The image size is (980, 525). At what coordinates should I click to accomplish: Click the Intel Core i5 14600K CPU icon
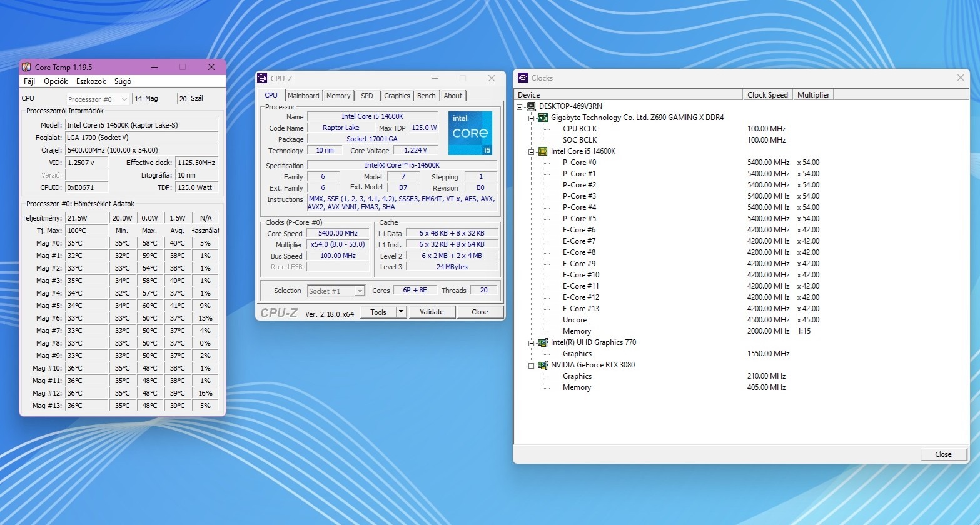(543, 151)
